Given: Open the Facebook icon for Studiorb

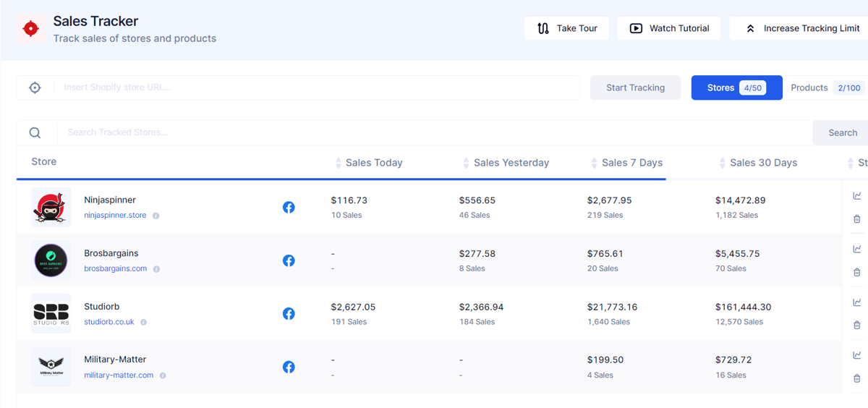Looking at the screenshot, I should [289, 314].
